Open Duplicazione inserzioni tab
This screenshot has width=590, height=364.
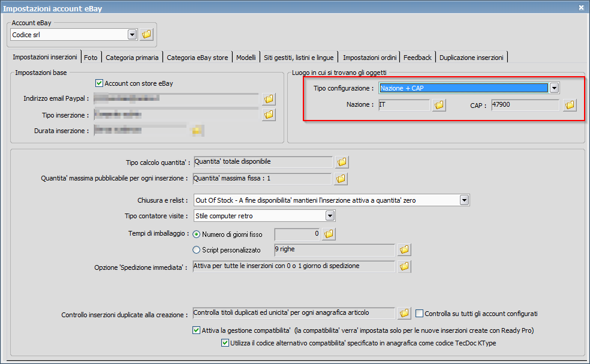[x=471, y=58]
